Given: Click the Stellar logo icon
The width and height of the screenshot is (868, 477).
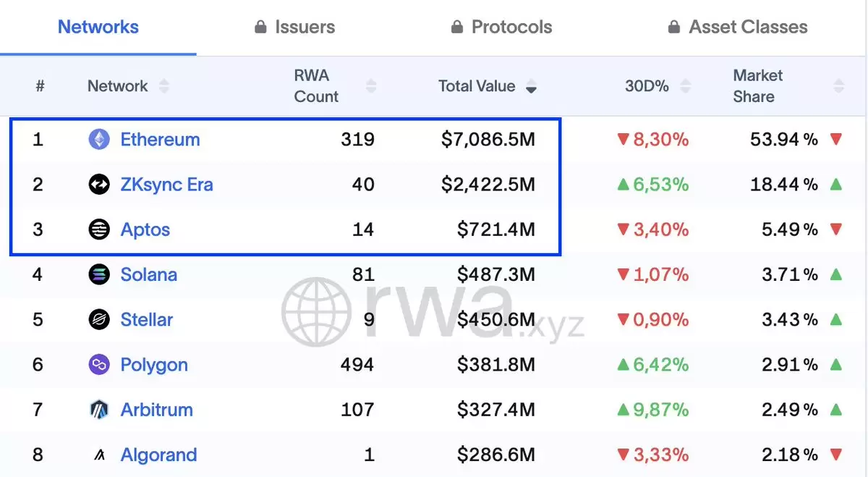Looking at the screenshot, I should pos(99,319).
